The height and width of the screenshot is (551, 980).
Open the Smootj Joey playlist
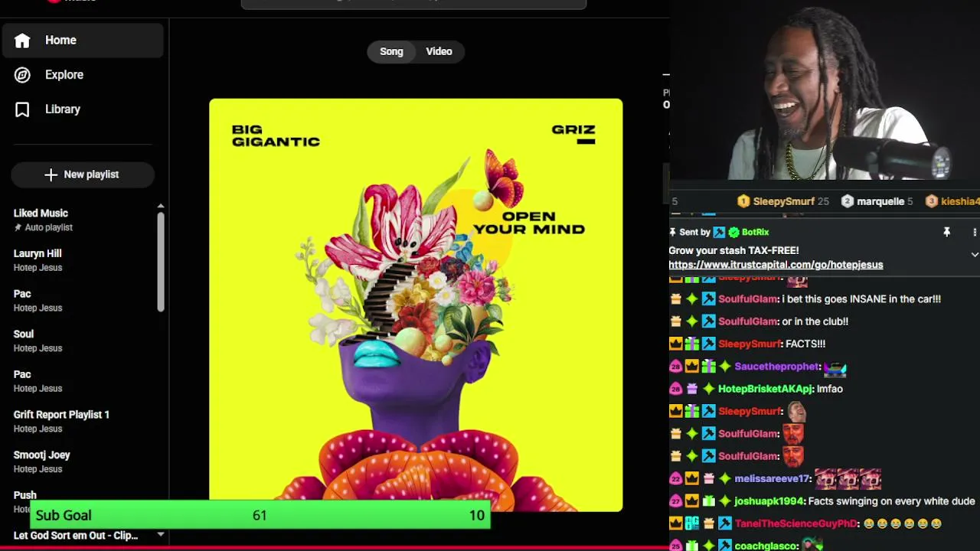point(41,455)
